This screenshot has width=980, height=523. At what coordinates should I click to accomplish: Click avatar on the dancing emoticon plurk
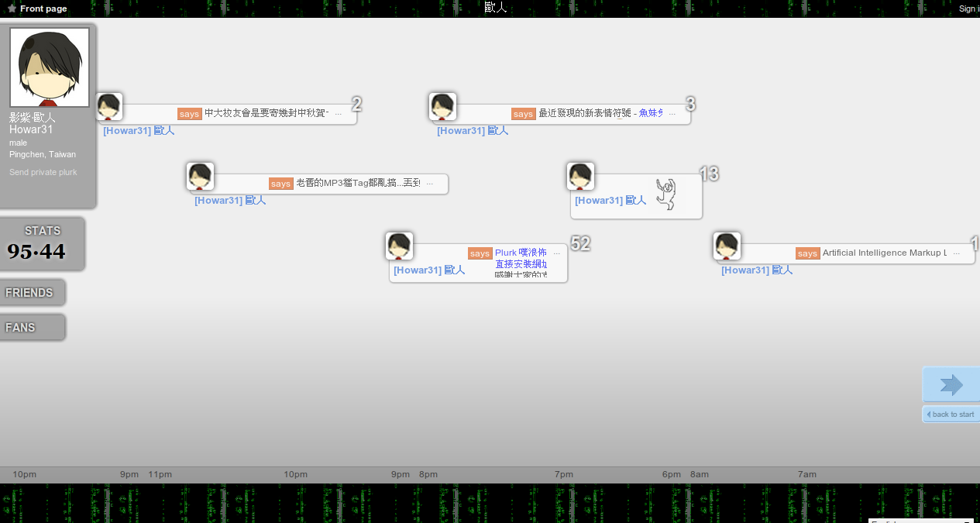(580, 177)
